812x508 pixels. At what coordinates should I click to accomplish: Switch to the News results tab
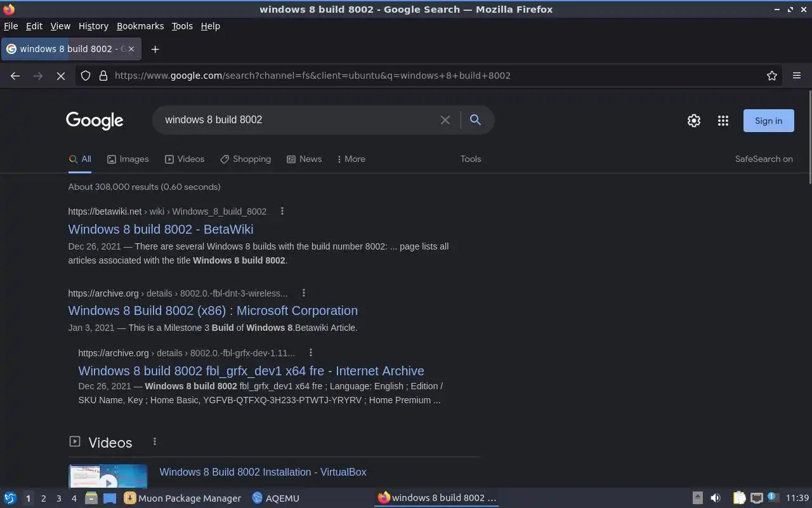(x=304, y=159)
